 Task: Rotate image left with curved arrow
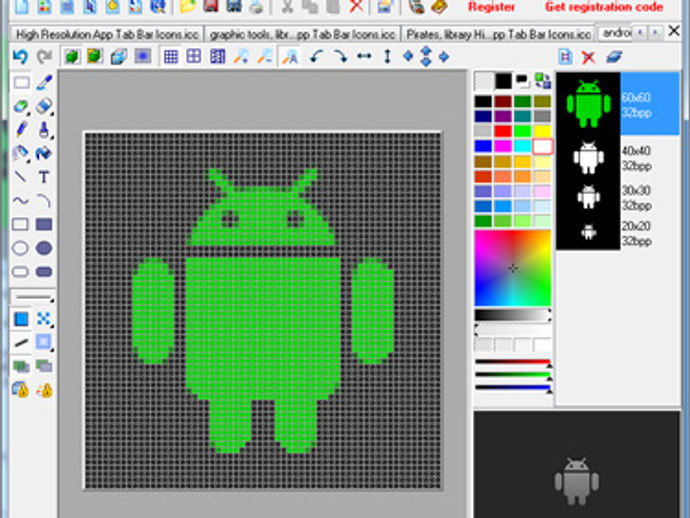tap(316, 56)
